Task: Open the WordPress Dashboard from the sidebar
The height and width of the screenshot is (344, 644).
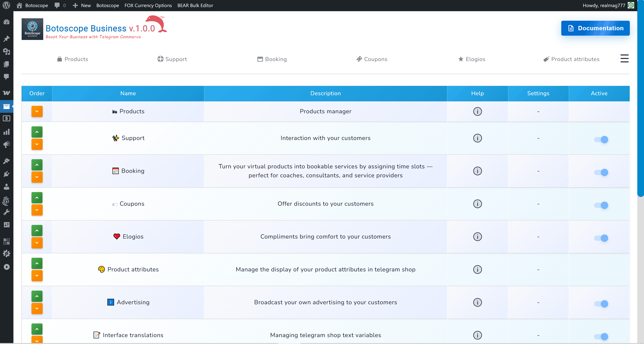Action: point(7,22)
